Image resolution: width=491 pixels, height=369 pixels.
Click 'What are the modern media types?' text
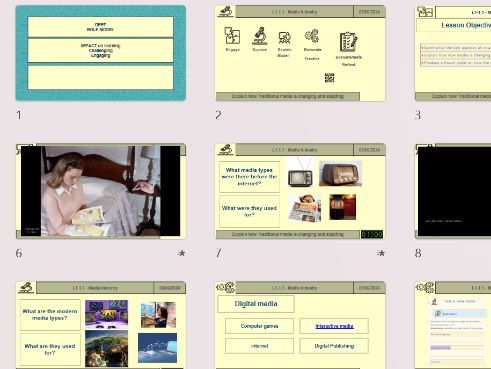click(x=50, y=315)
